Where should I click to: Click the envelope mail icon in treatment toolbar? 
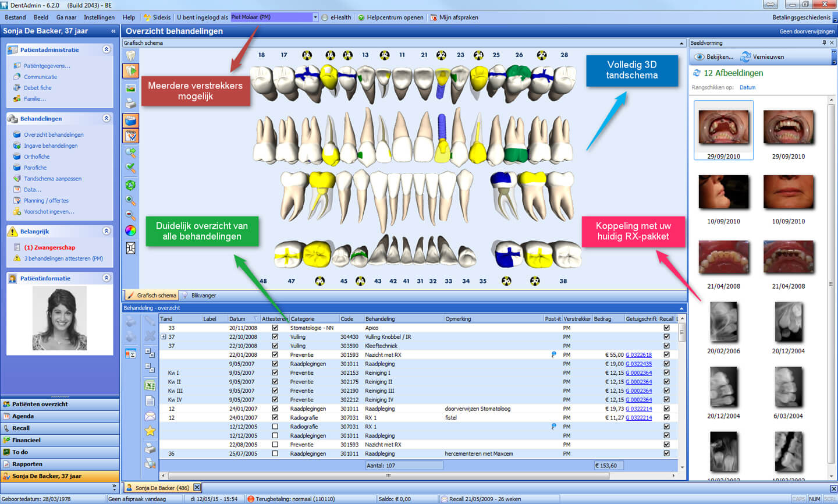click(x=150, y=416)
